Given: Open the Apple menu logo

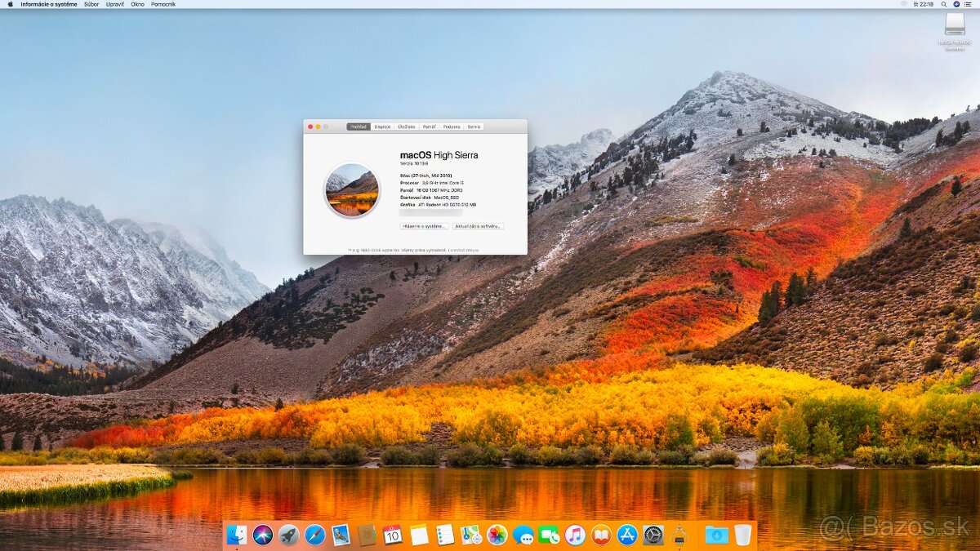Looking at the screenshot, I should click(10, 4).
